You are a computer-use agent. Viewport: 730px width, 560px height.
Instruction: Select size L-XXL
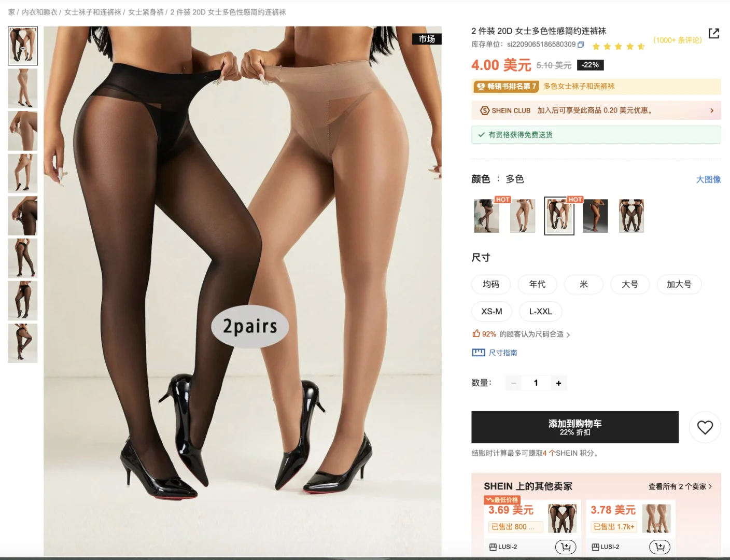click(540, 312)
